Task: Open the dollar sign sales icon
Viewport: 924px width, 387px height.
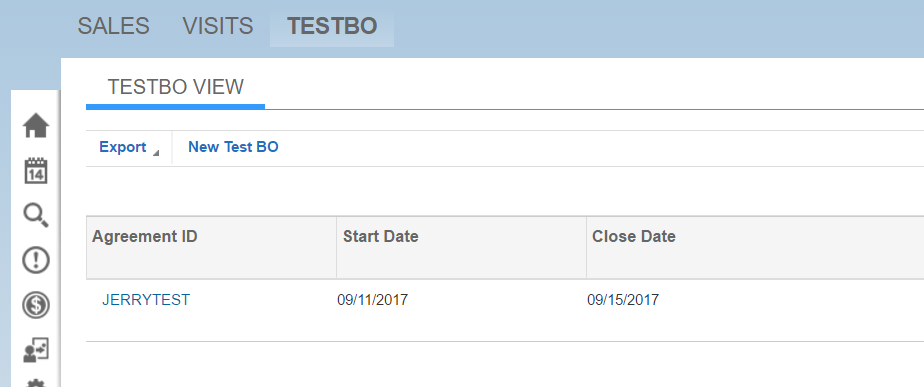Action: pyautogui.click(x=36, y=305)
